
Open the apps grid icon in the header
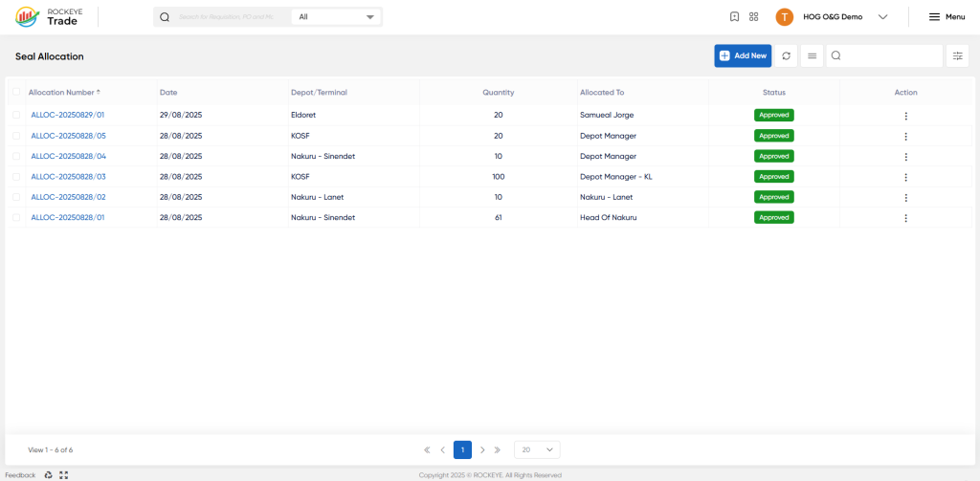click(x=754, y=17)
